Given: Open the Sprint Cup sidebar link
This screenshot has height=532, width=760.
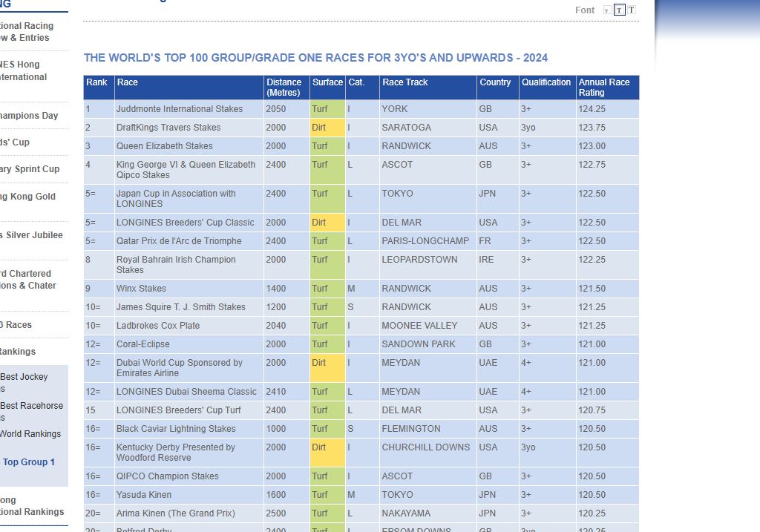Looking at the screenshot, I should pos(30,168).
